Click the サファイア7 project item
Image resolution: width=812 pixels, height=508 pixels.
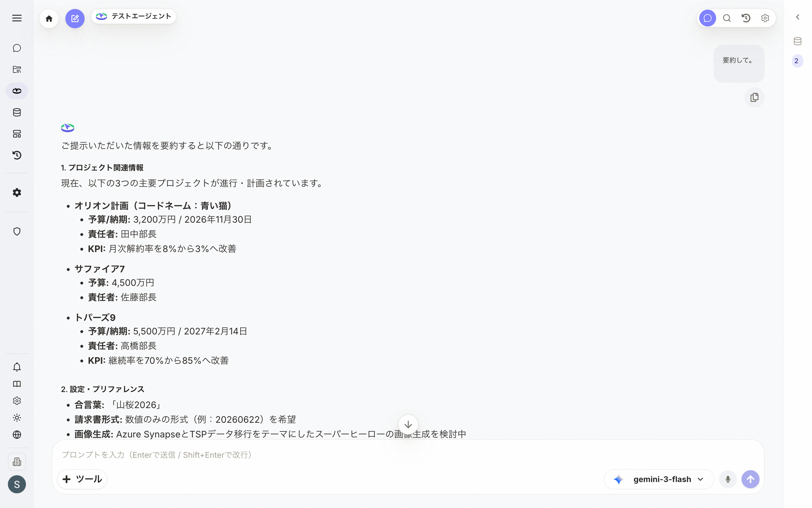[x=100, y=269]
